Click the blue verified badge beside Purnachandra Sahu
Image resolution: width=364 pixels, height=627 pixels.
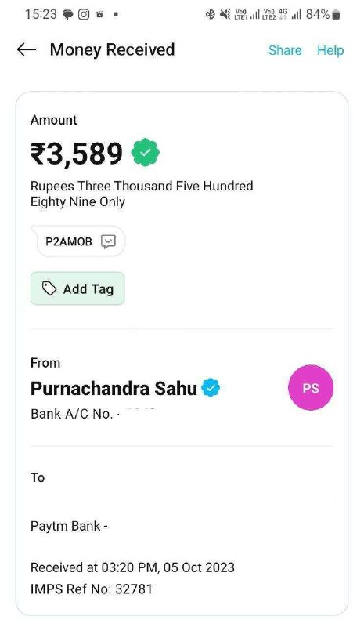point(211,387)
